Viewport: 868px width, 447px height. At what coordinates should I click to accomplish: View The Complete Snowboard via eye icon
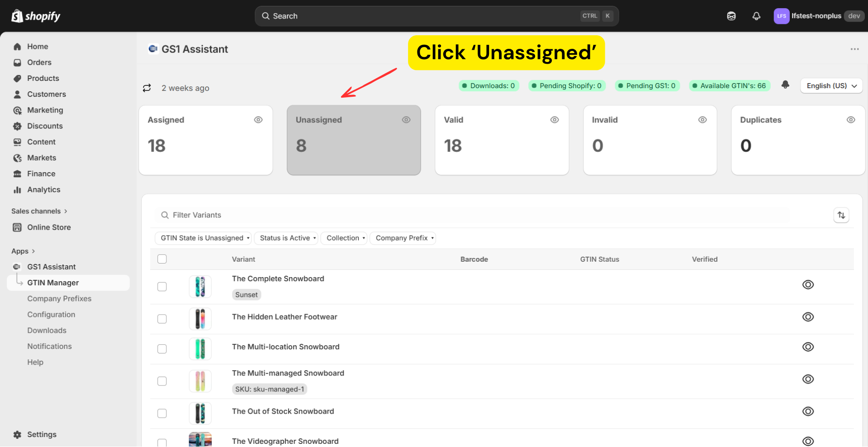pos(808,285)
